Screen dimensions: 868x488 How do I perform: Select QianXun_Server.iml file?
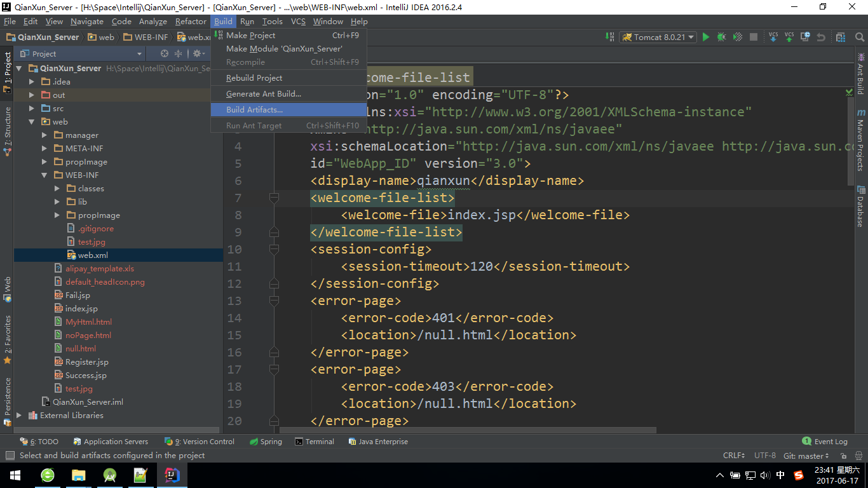[x=88, y=402]
